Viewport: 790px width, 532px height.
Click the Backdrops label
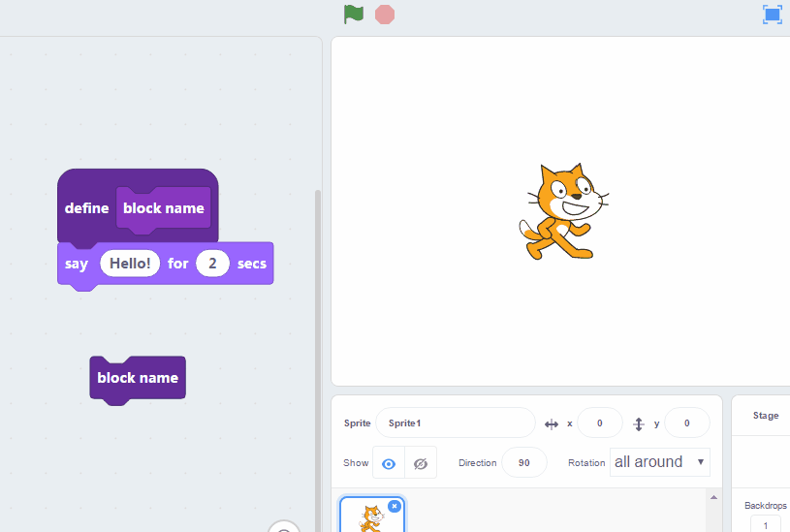pyautogui.click(x=766, y=505)
